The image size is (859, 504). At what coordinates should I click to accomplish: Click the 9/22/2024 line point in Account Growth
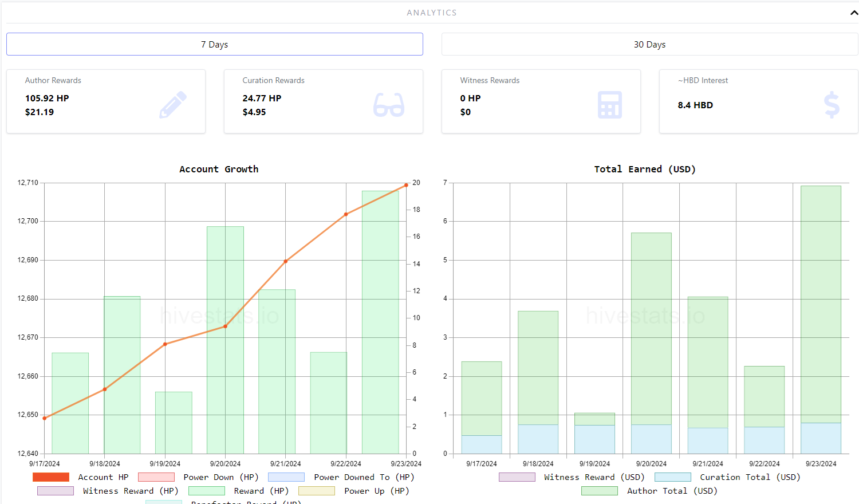tap(346, 214)
